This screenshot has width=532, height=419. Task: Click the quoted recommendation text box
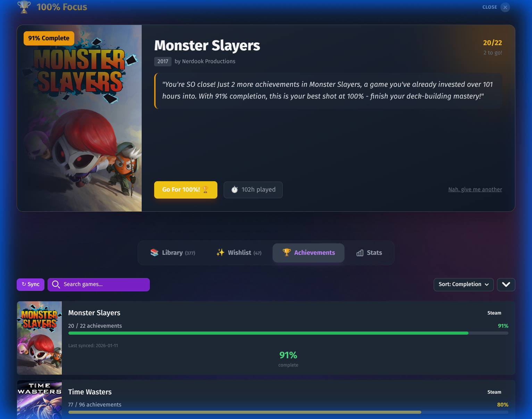tap(328, 91)
